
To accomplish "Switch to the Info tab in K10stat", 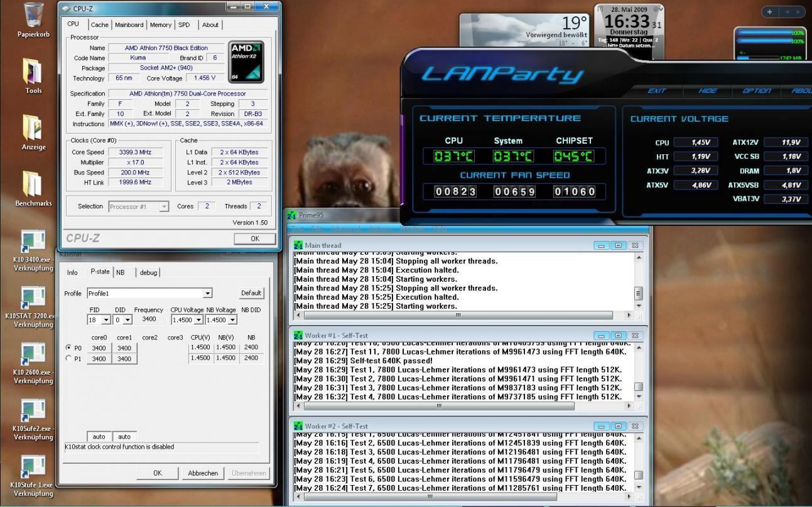I will (x=72, y=272).
